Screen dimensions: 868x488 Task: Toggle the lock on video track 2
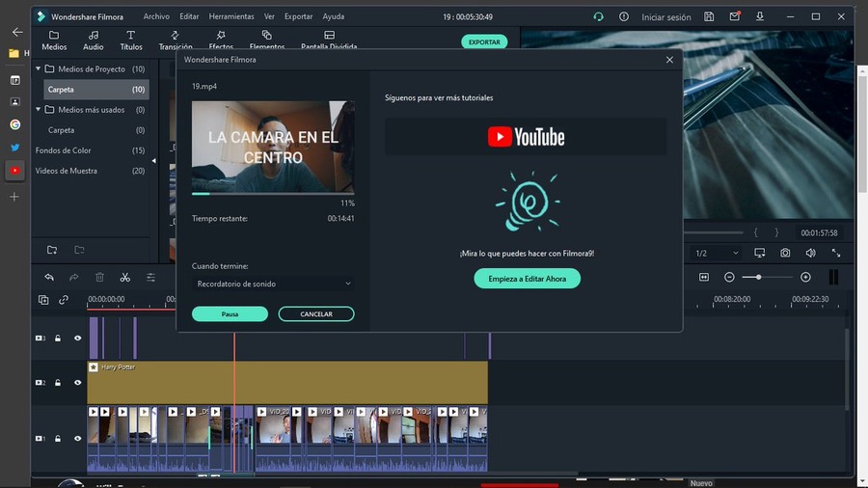coord(58,382)
